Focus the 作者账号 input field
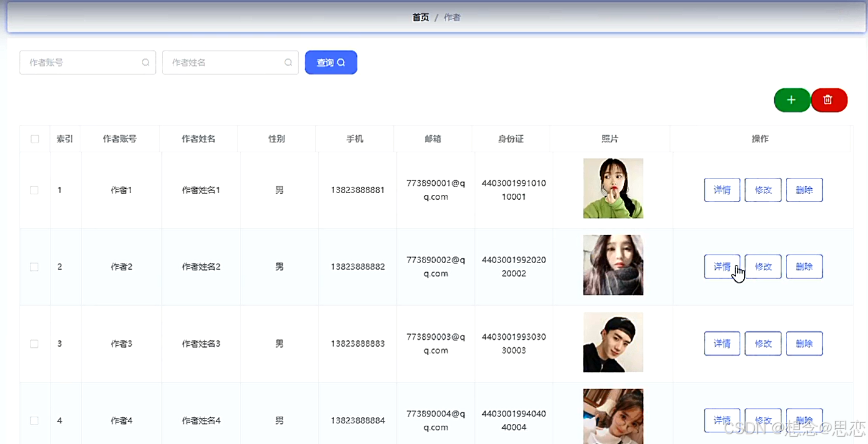868x444 pixels. tap(88, 63)
